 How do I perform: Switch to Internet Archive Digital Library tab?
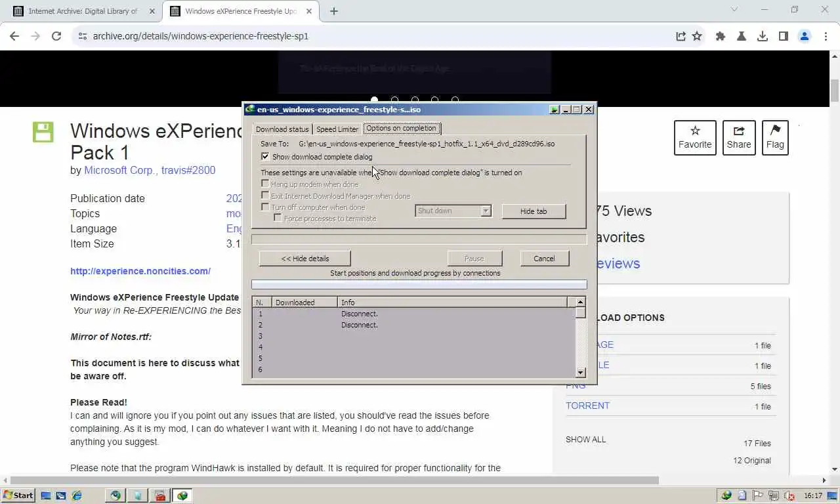click(x=83, y=11)
